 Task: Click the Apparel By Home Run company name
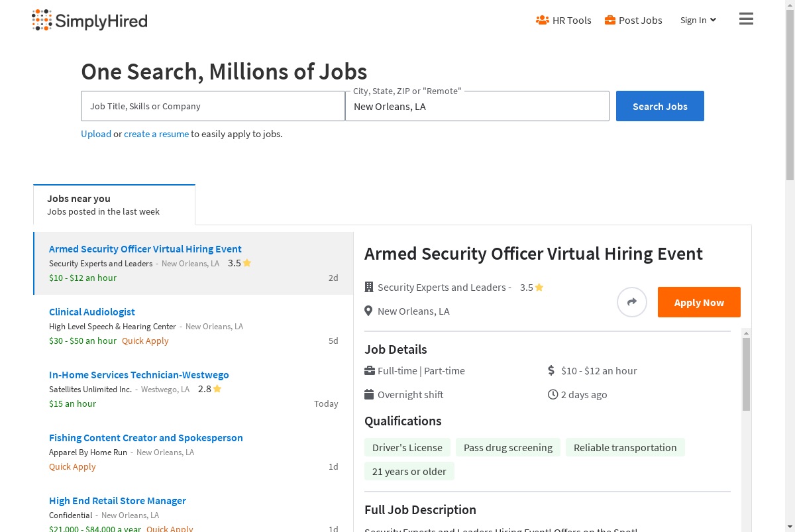[88, 452]
